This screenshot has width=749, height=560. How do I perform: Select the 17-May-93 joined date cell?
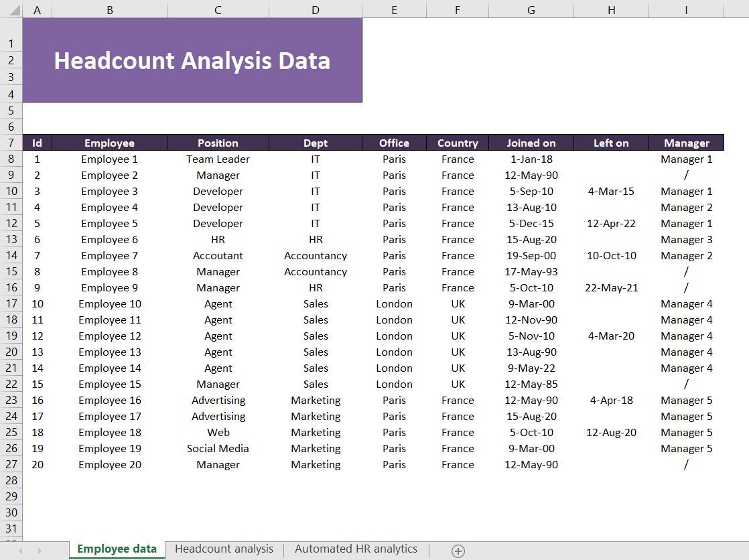pyautogui.click(x=531, y=271)
